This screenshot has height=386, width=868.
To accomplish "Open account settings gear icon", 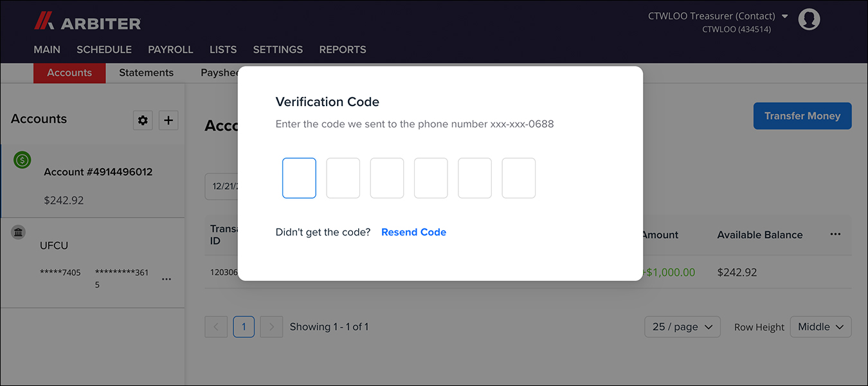I will click(143, 120).
